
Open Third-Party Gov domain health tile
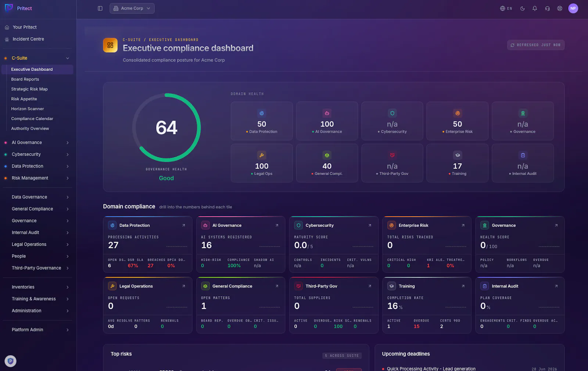[x=392, y=163]
